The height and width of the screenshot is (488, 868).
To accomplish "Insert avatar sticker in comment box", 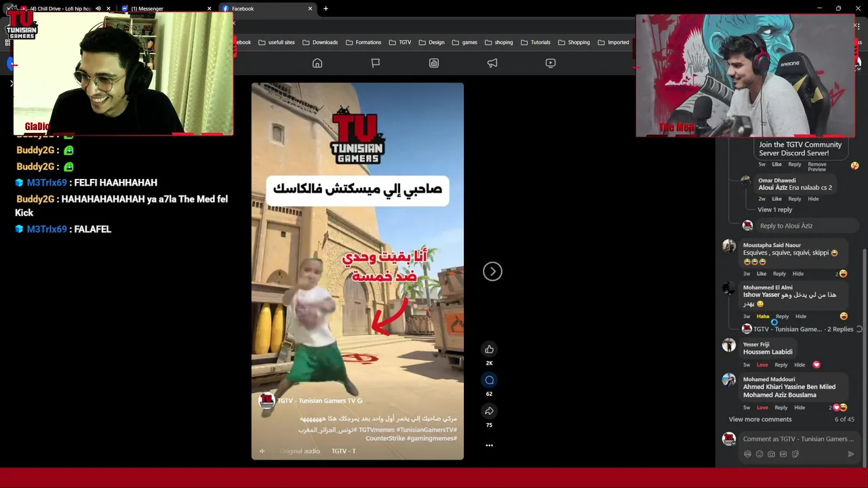I will pos(747,454).
